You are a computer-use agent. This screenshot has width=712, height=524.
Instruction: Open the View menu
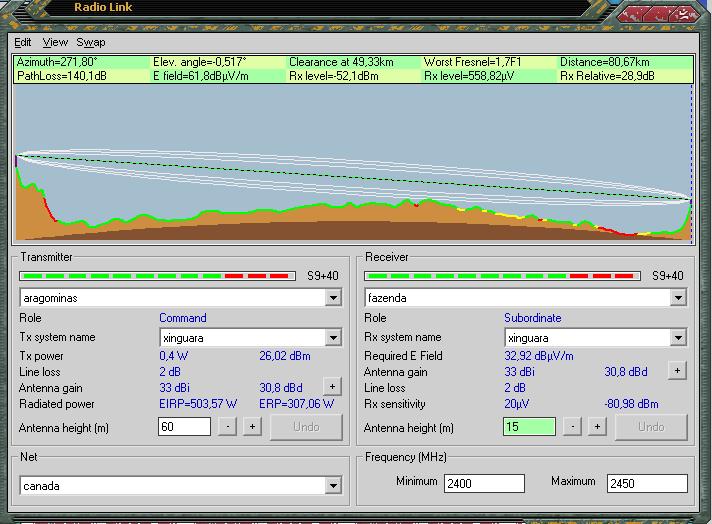(55, 42)
